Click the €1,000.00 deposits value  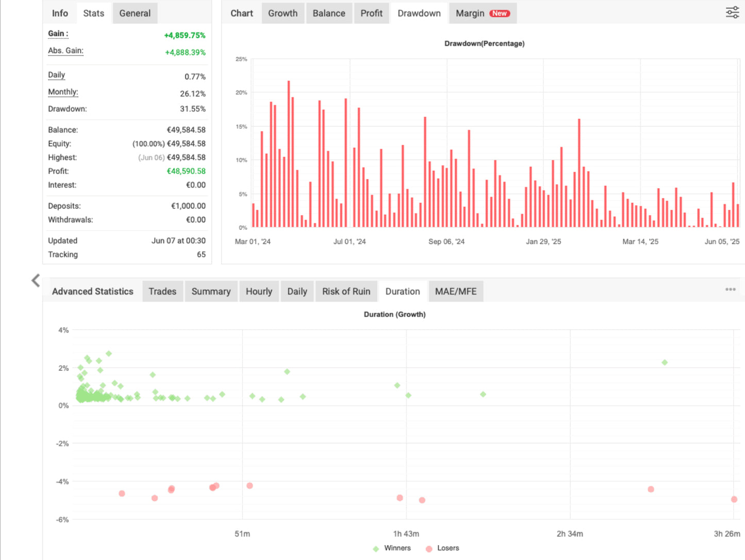point(188,206)
